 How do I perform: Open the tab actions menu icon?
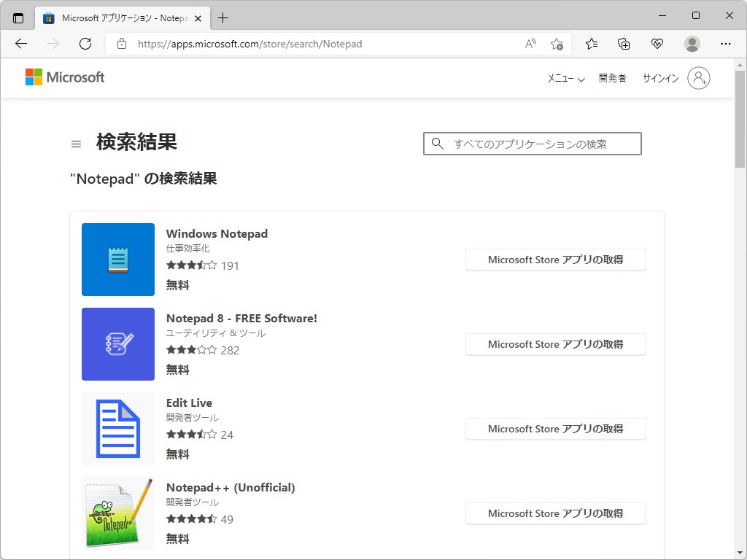18,18
